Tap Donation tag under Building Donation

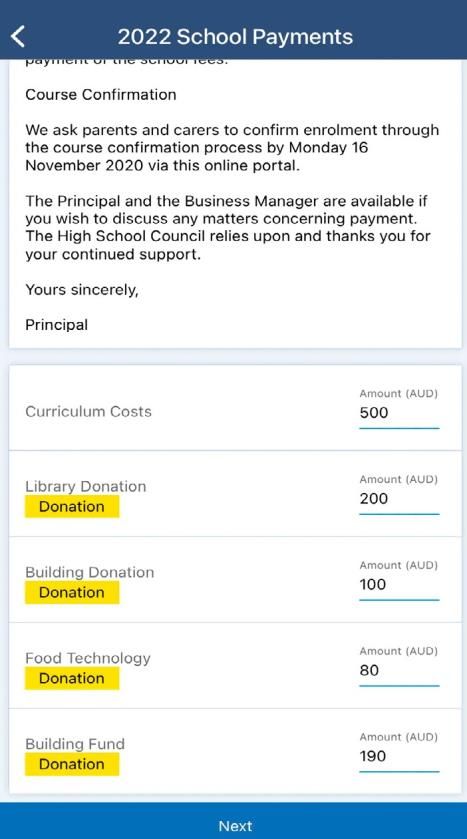tap(72, 592)
